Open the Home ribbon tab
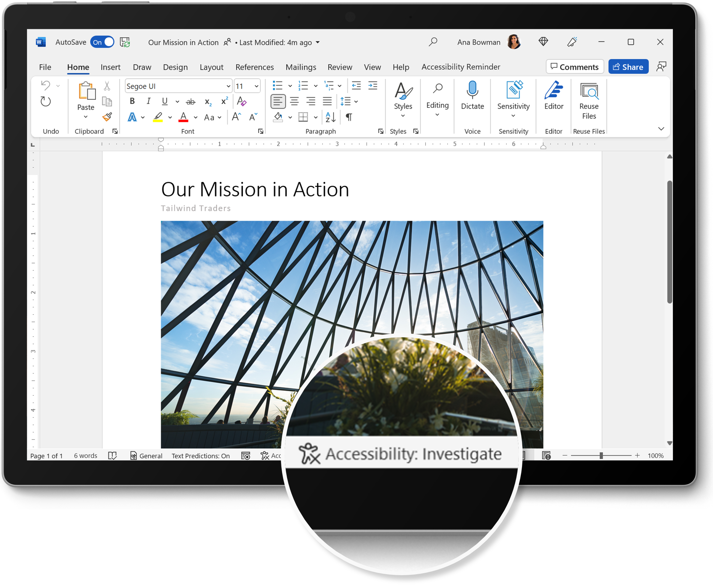This screenshot has height=588, width=713. coord(79,67)
